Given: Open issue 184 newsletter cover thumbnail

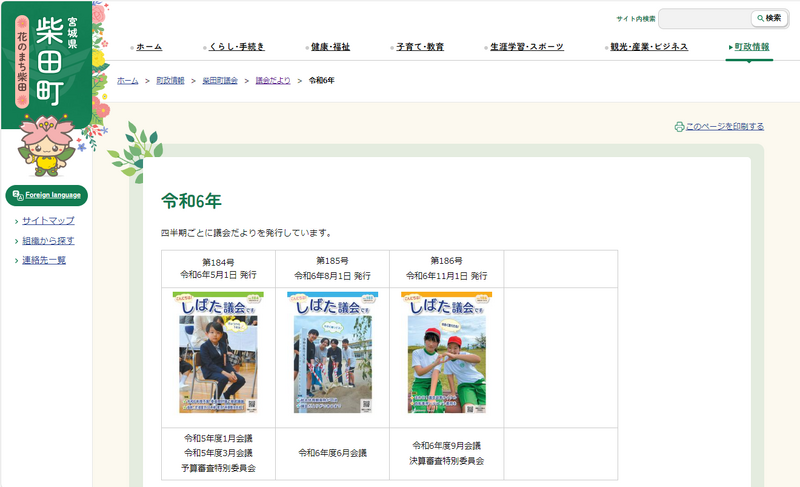Looking at the screenshot, I should pyautogui.click(x=218, y=353).
